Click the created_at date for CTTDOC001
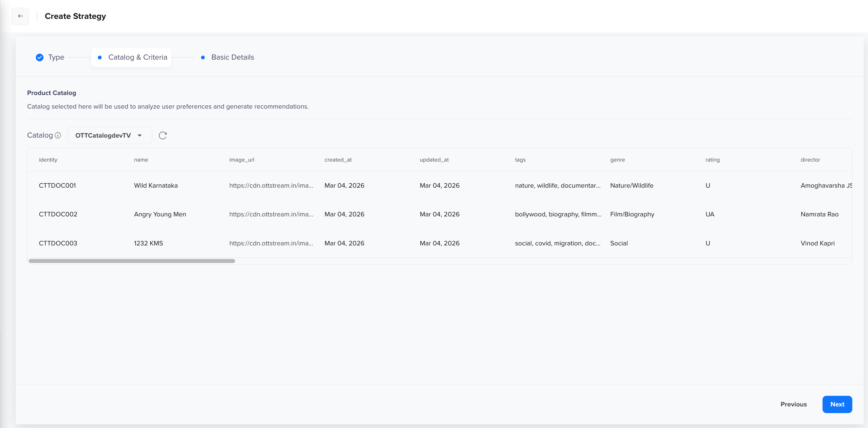Viewport: 868px width, 428px height. click(344, 186)
